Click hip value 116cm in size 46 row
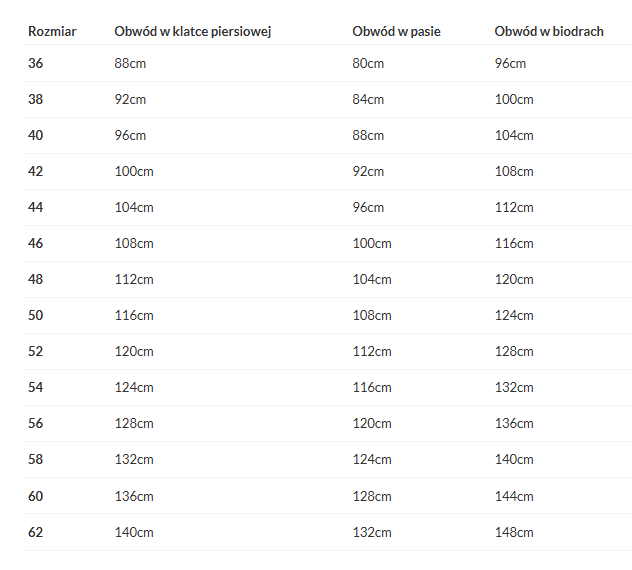 pos(514,243)
